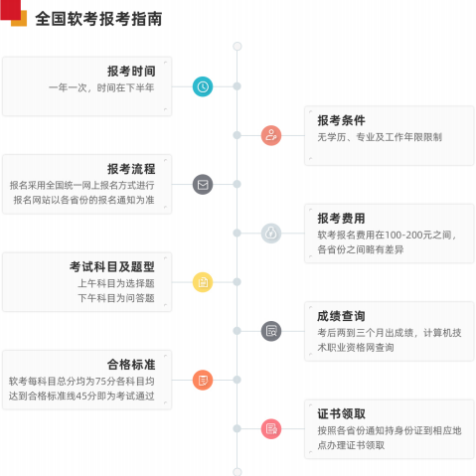Select the 报考时间 card

(x=87, y=86)
